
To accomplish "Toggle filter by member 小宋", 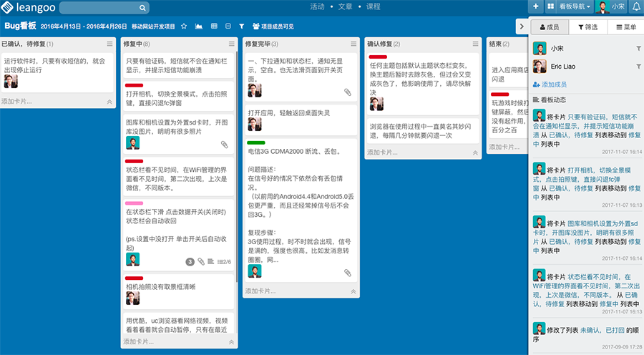I will point(638,48).
